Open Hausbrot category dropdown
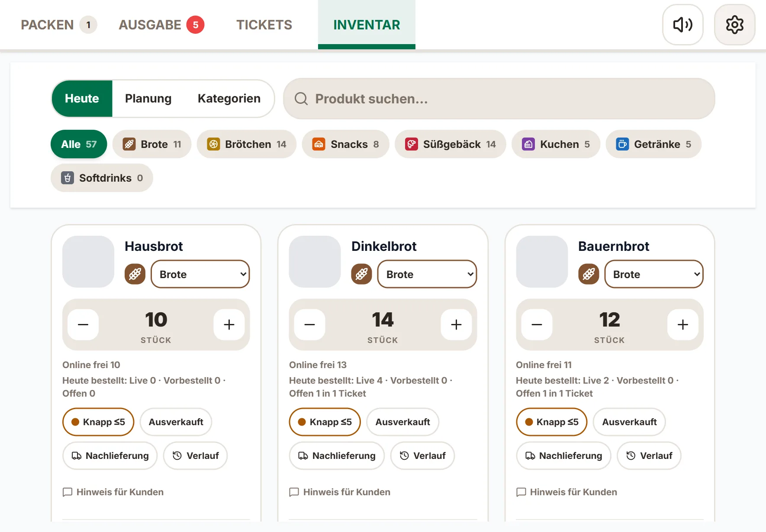This screenshot has height=532, width=766. click(200, 274)
